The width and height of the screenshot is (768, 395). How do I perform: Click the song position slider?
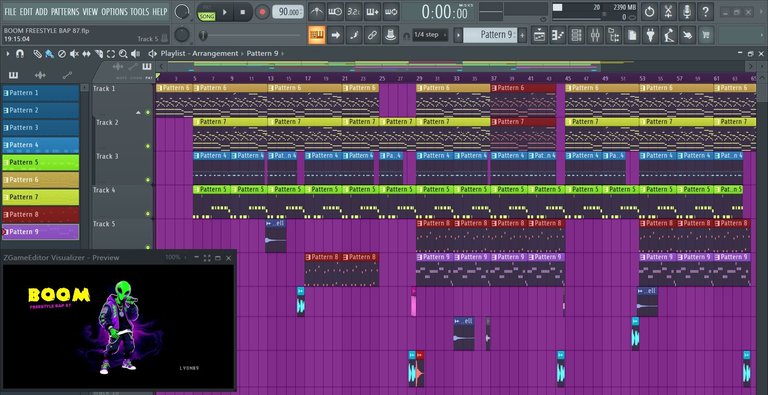tap(250, 35)
